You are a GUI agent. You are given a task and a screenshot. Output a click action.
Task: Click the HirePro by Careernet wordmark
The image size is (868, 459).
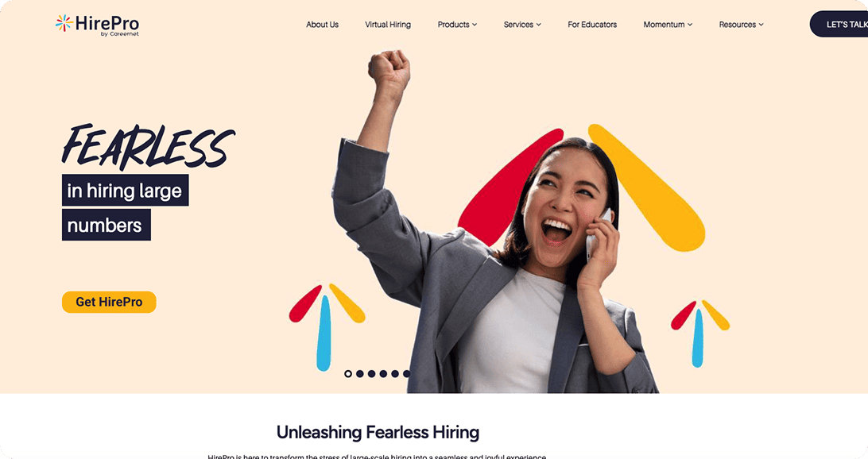pyautogui.click(x=107, y=25)
